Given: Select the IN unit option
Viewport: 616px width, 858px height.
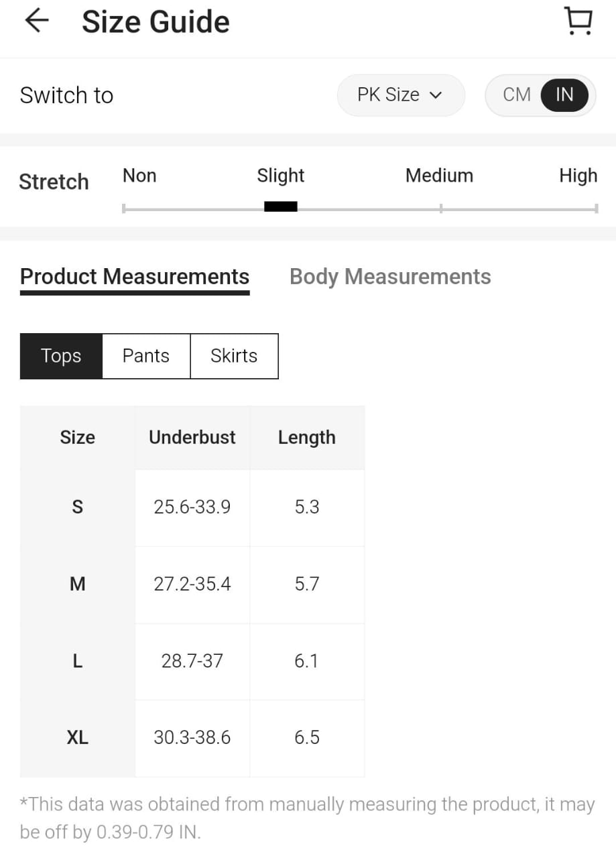Looking at the screenshot, I should (564, 95).
